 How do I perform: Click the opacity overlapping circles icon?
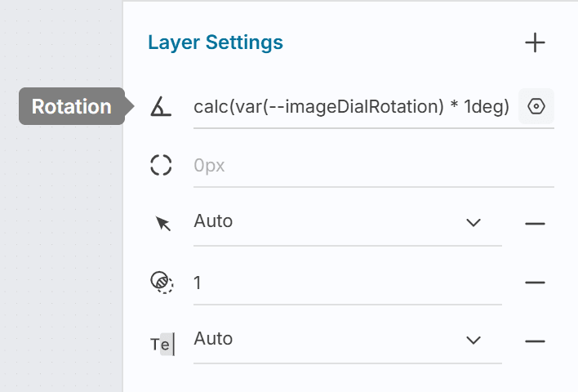click(162, 283)
